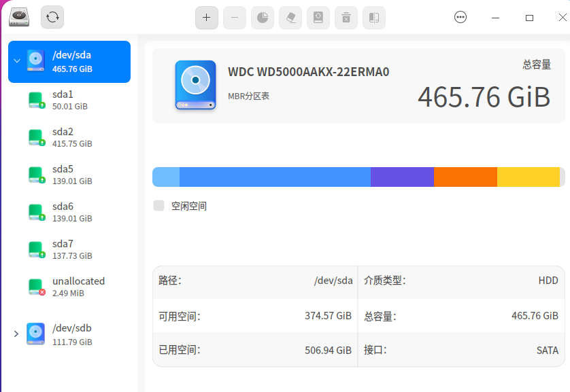Click the sda5 green partition icon

(x=37, y=175)
